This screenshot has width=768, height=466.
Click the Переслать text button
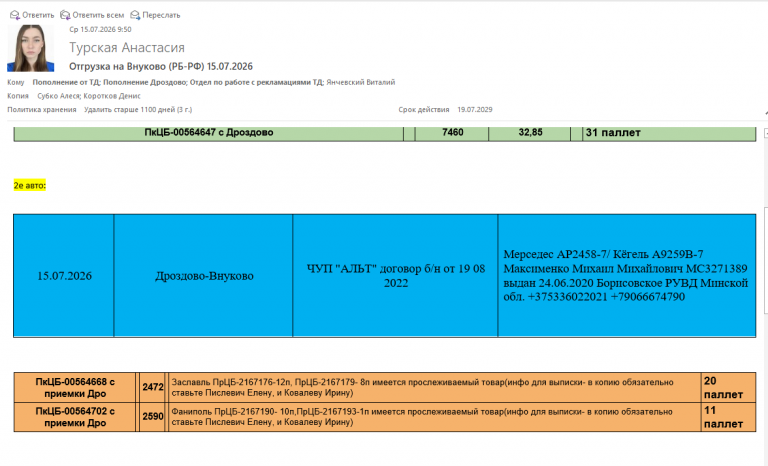pos(161,15)
